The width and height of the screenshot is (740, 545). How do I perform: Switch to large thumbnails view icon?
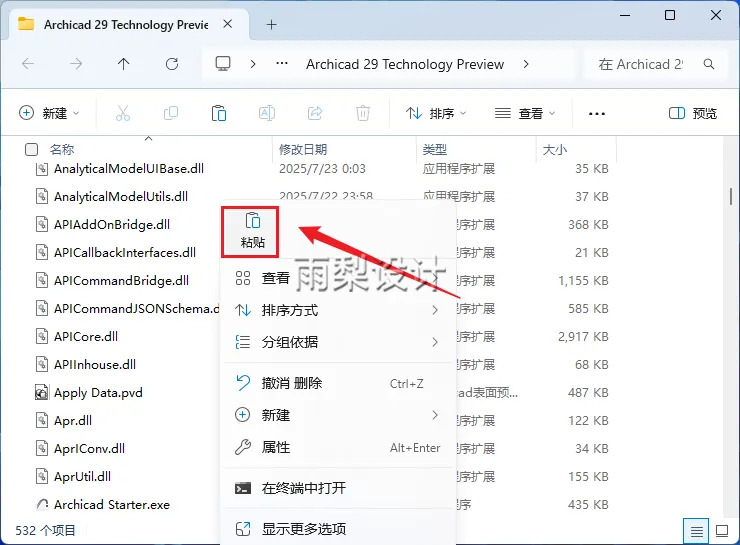pyautogui.click(x=722, y=531)
